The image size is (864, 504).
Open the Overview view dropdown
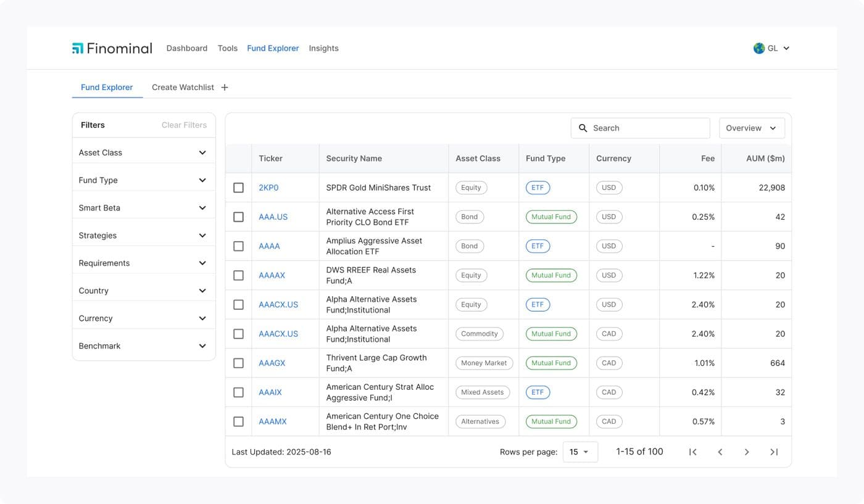(x=752, y=128)
